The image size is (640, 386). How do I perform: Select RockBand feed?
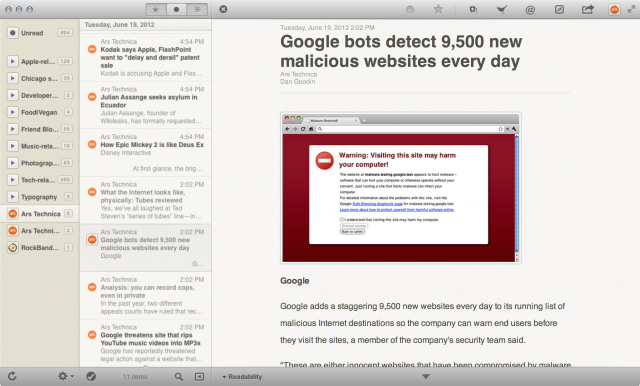pos(40,247)
